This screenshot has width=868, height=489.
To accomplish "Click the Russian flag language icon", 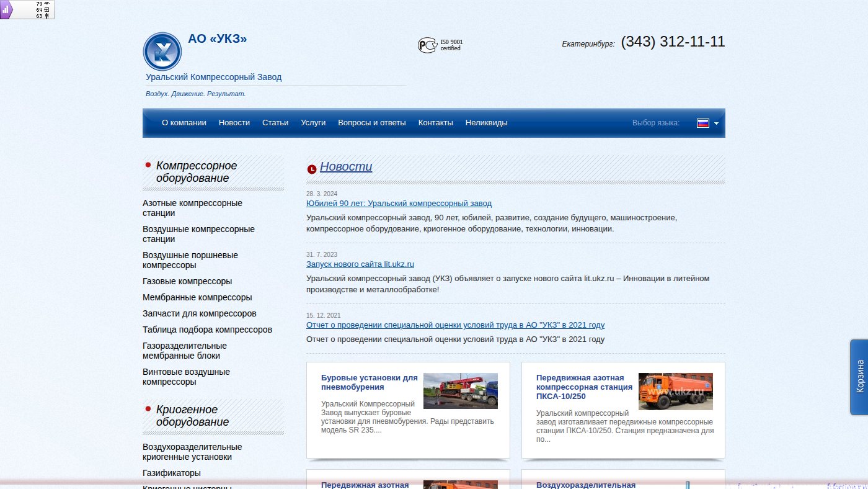I will pos(703,123).
